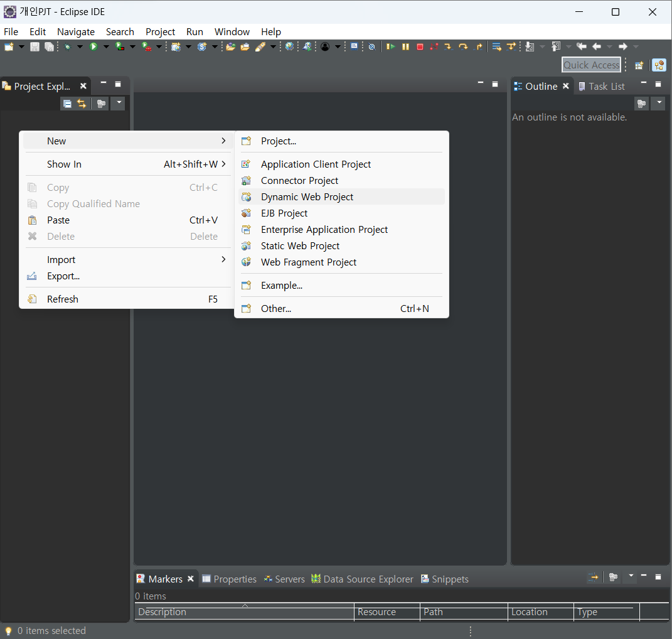
Task: Open Project Explorer View Menu dropdown
Action: point(119,103)
